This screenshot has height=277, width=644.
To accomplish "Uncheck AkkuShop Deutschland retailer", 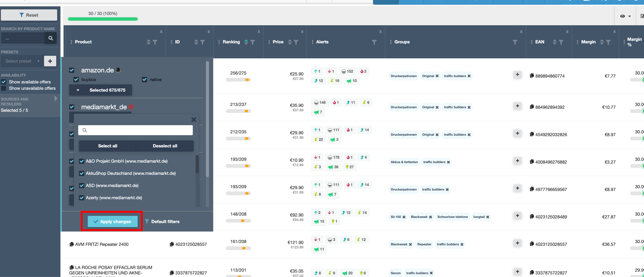I will point(81,173).
